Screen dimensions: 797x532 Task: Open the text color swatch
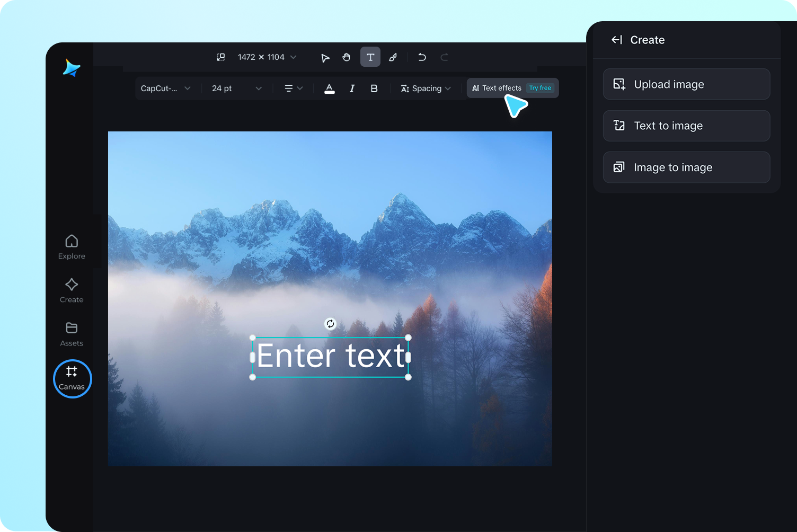pyautogui.click(x=330, y=88)
